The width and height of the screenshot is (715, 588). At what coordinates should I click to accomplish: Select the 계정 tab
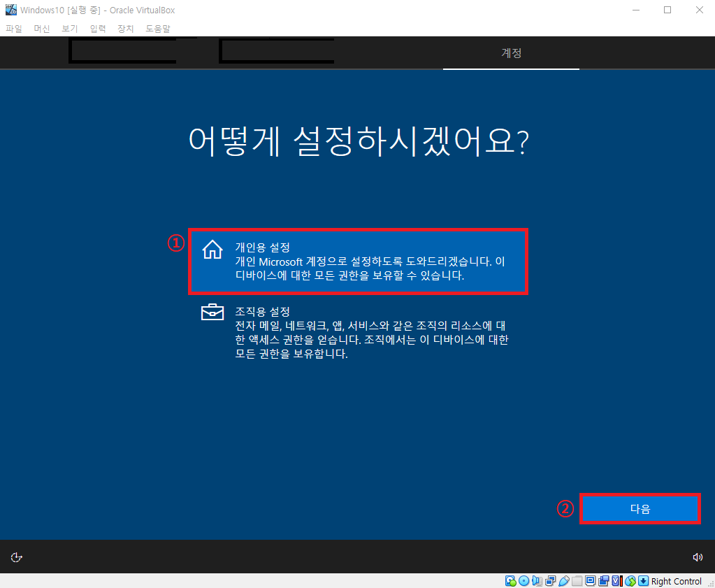coord(511,53)
